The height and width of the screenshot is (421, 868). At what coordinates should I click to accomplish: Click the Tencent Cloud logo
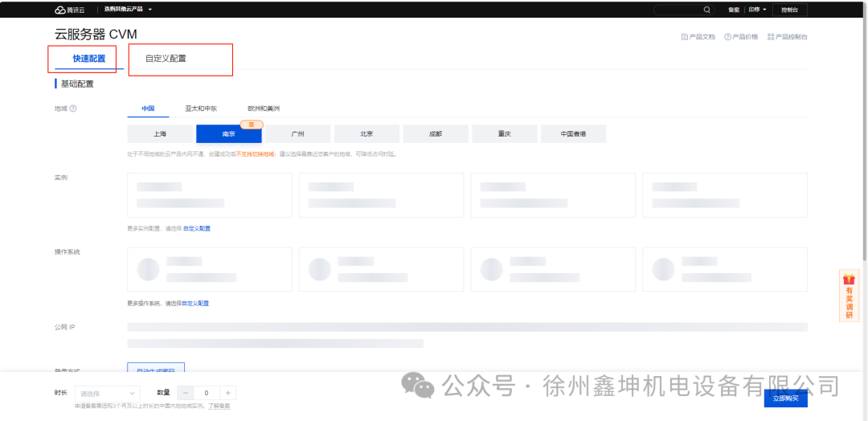(x=69, y=10)
